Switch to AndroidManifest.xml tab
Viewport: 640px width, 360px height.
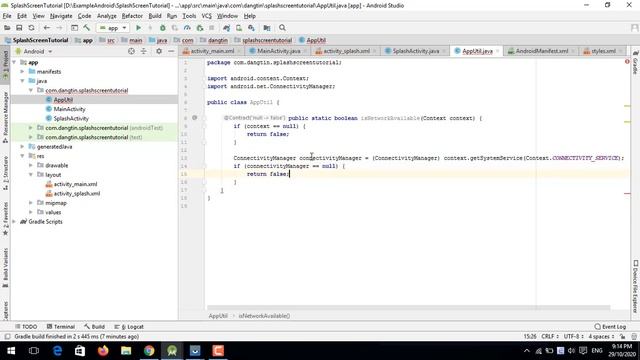pos(542,51)
